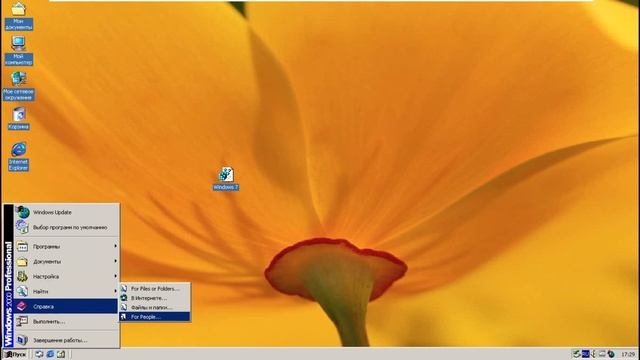This screenshot has height=360, width=640.
Task: Click the Завершение работы shutdown icon
Action: tap(22, 340)
